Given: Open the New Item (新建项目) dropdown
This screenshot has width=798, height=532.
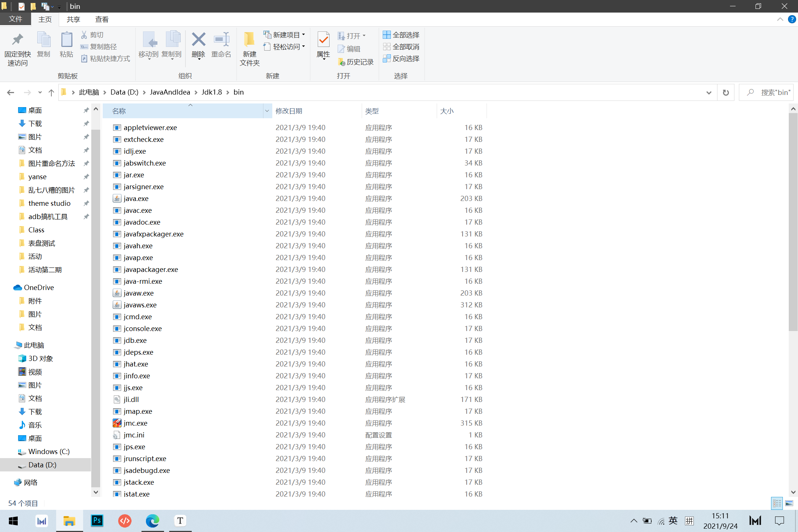Looking at the screenshot, I should tap(284, 35).
